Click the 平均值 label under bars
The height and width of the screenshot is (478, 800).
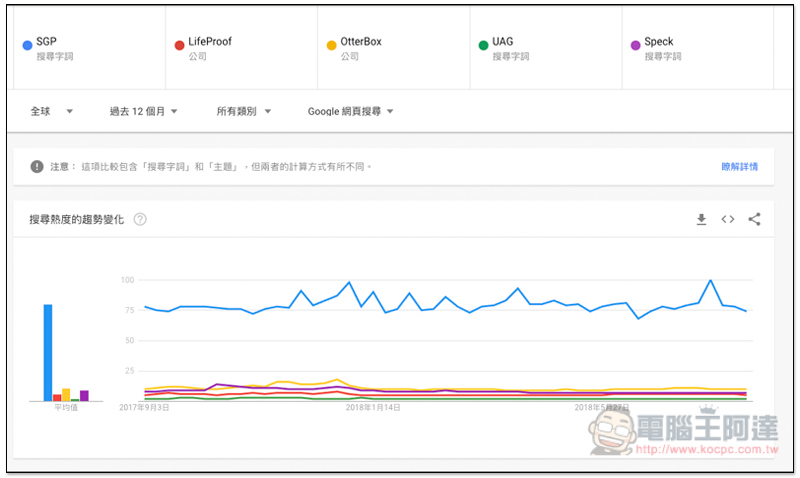66,408
